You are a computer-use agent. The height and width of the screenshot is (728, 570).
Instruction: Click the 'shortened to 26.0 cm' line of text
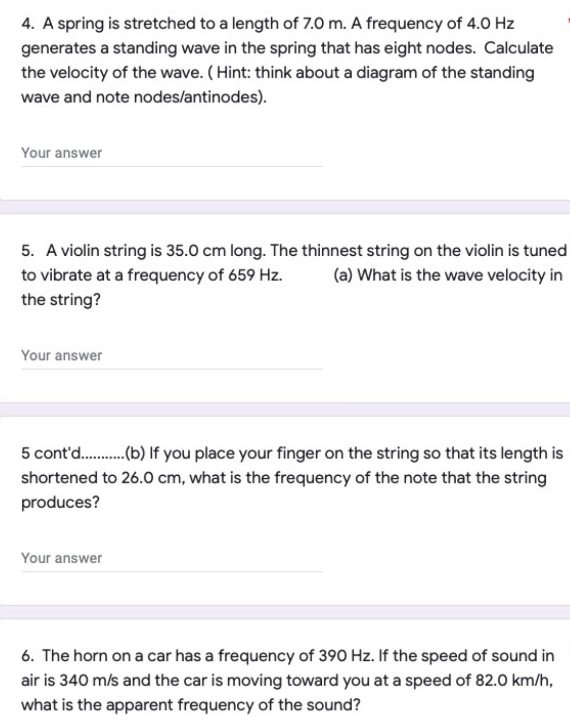point(283,478)
